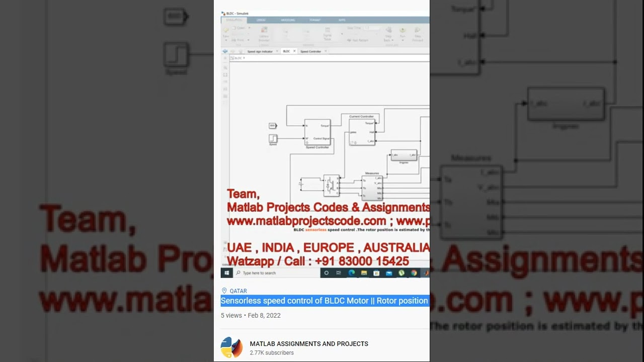This screenshot has width=644, height=362.
Task: Click the back navigation arrow in Simulink
Action: 225,51
